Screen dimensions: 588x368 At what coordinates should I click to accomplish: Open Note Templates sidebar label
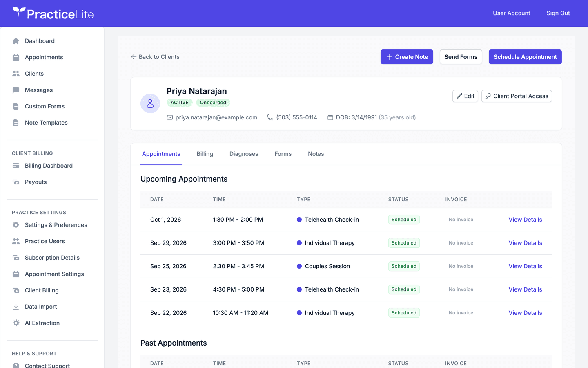[46, 123]
